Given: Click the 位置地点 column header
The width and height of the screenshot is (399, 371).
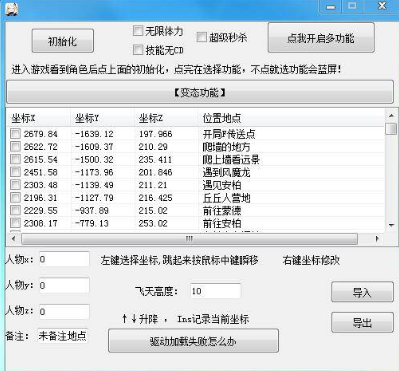Looking at the screenshot, I should click(x=291, y=118).
